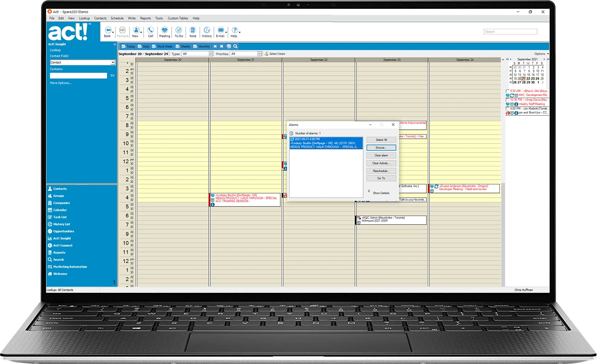Open More Options in Lookup panel
597x364 pixels.
[x=61, y=83]
